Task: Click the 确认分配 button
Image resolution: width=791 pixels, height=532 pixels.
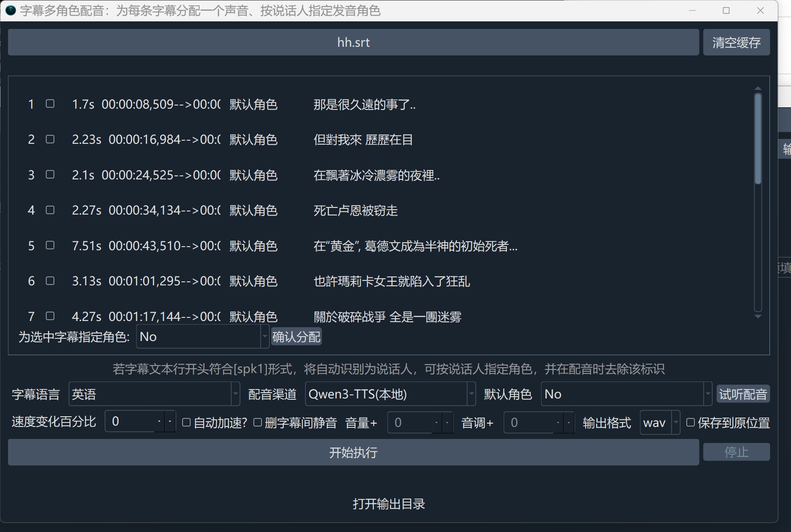Action: (296, 337)
